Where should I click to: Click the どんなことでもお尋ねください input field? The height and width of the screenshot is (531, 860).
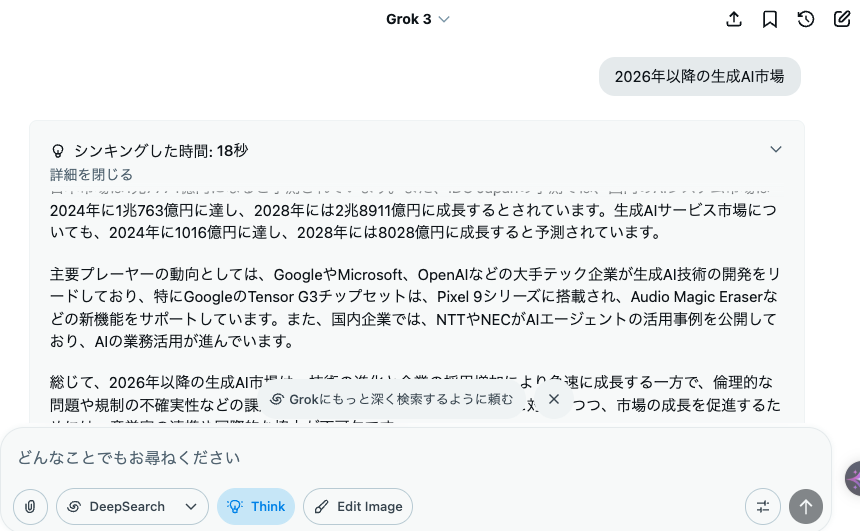click(x=417, y=457)
